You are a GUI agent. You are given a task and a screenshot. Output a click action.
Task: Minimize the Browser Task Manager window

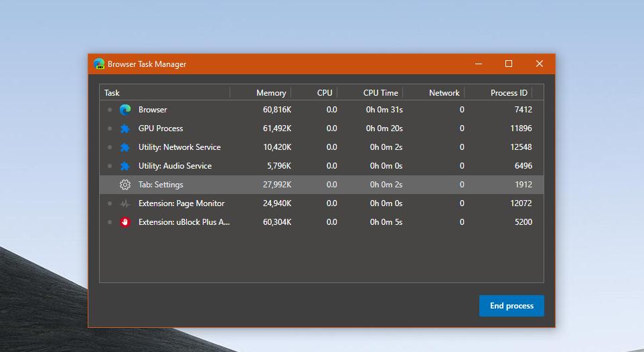pos(479,64)
